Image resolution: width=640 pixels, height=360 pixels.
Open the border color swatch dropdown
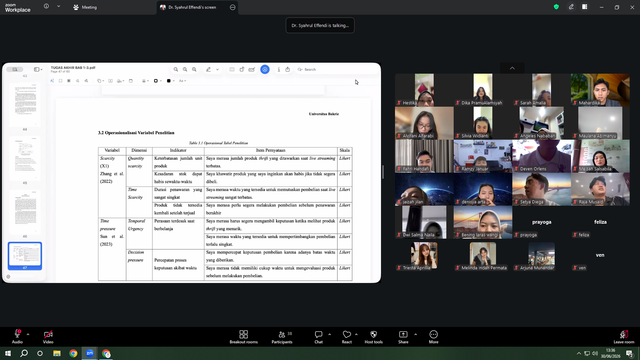pos(158,81)
